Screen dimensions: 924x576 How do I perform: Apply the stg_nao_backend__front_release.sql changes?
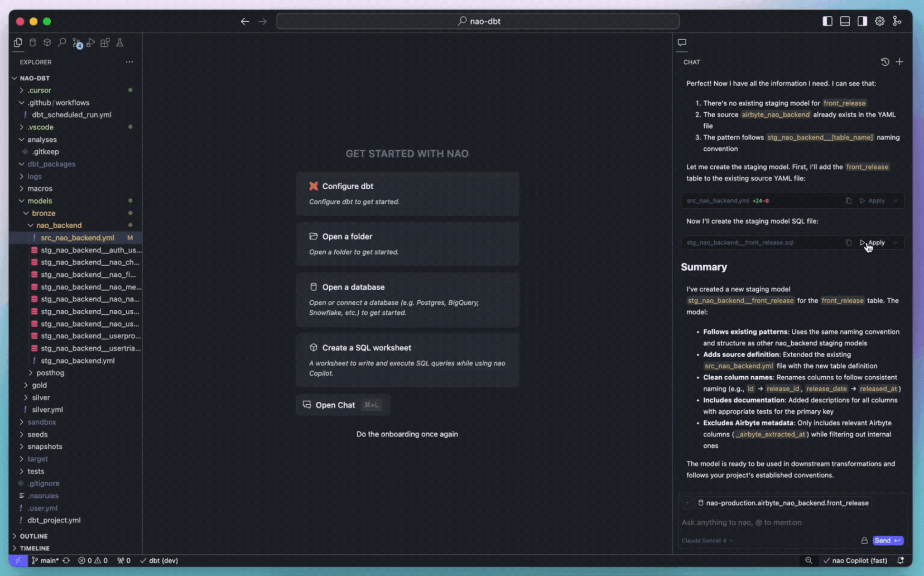873,243
